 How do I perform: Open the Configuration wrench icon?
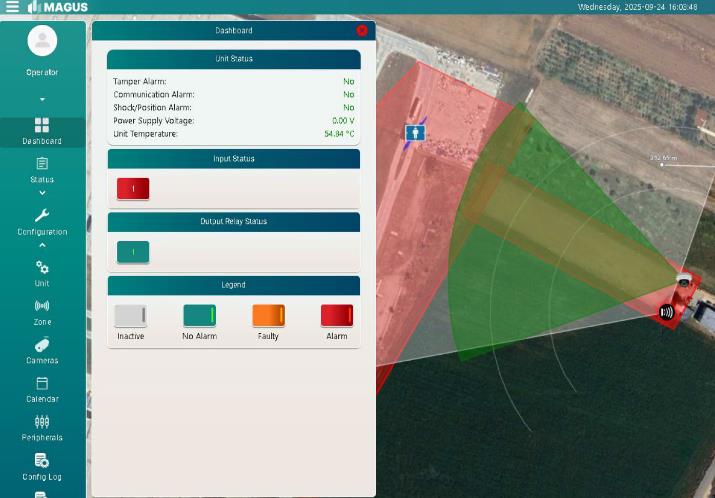[x=42, y=216]
